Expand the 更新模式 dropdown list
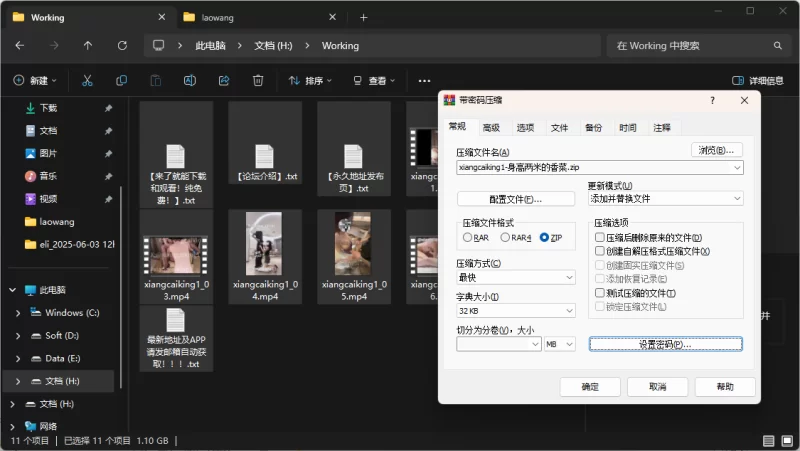This screenshot has width=800, height=451. (664, 199)
